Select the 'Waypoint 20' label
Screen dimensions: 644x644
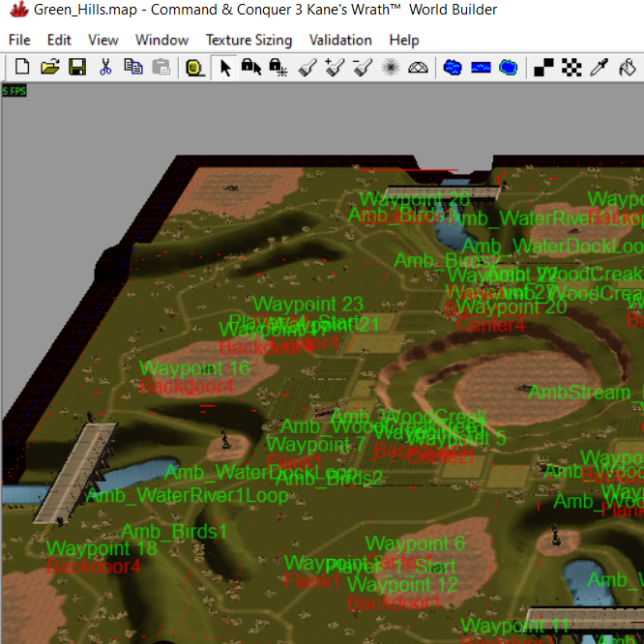[x=512, y=307]
